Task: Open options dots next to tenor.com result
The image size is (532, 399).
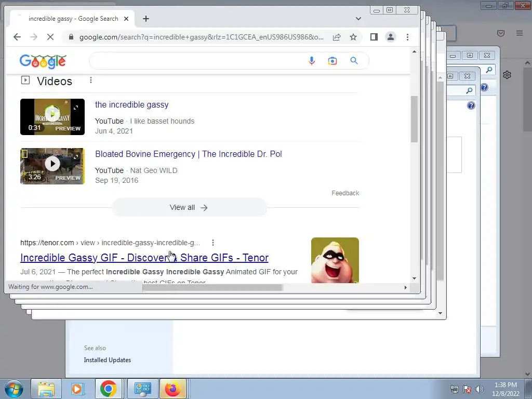Action: click(212, 243)
